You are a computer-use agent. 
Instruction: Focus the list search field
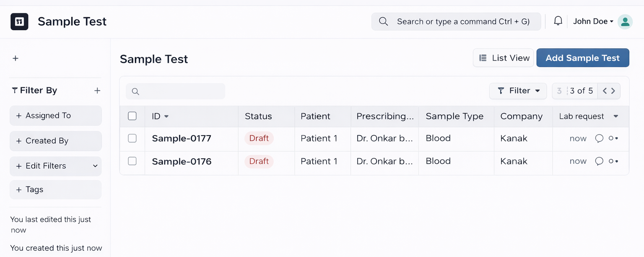(176, 91)
